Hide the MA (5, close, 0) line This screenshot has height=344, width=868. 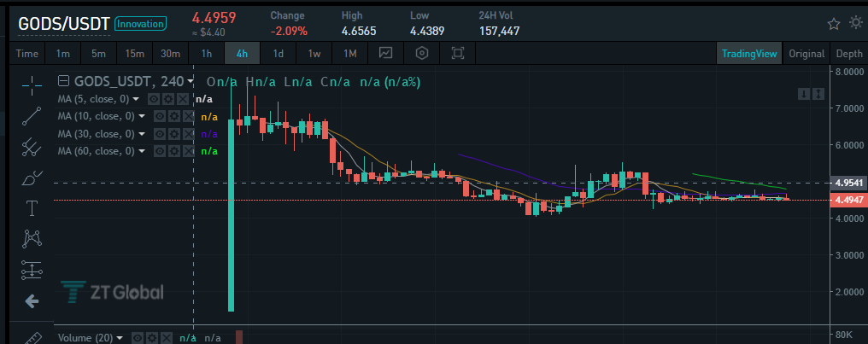(153, 100)
